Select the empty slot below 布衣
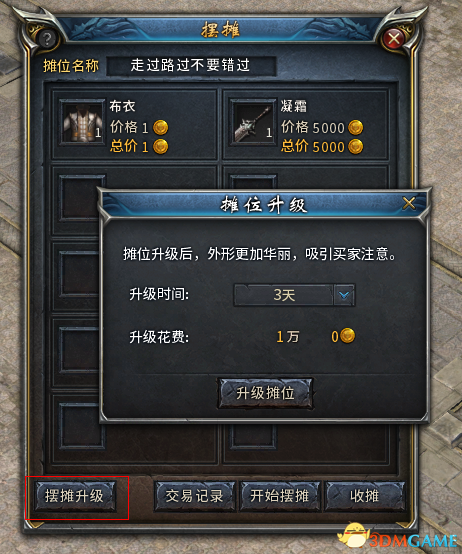The width and height of the screenshot is (462, 554). coord(79,198)
